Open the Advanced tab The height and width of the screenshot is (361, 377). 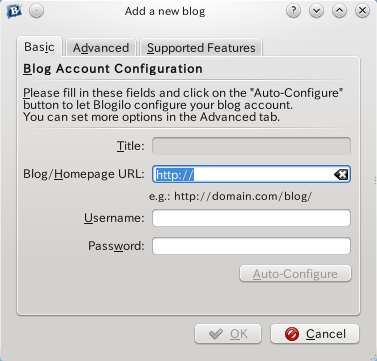click(x=101, y=48)
